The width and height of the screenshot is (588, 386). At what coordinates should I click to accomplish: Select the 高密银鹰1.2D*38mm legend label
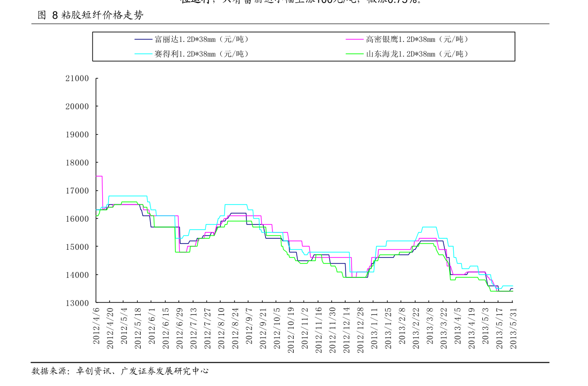(x=417, y=39)
